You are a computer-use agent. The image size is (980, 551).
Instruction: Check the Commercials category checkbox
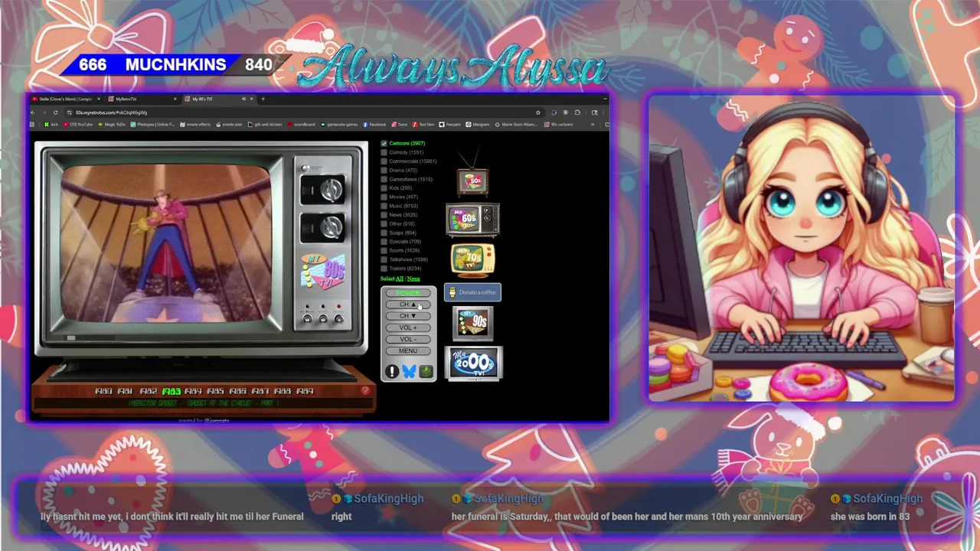coord(384,161)
